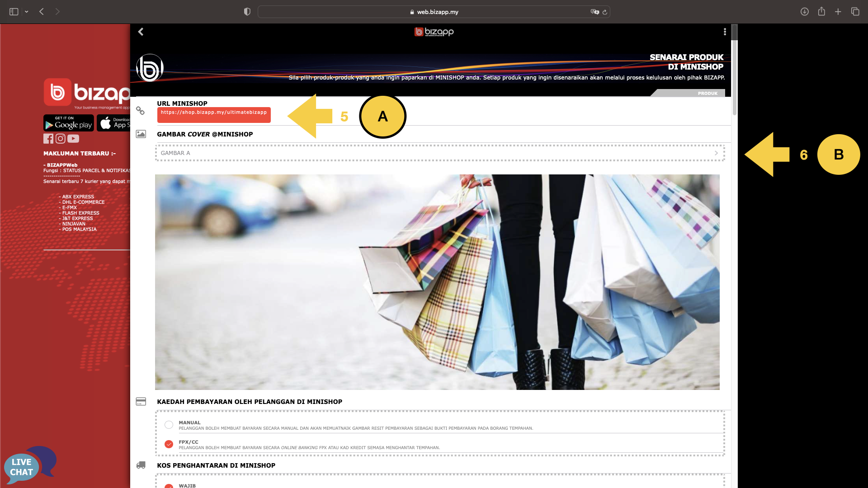Viewport: 868px width, 488px height.
Task: Click the DHL E-COMMERCE courier entry
Action: pyautogui.click(x=83, y=202)
